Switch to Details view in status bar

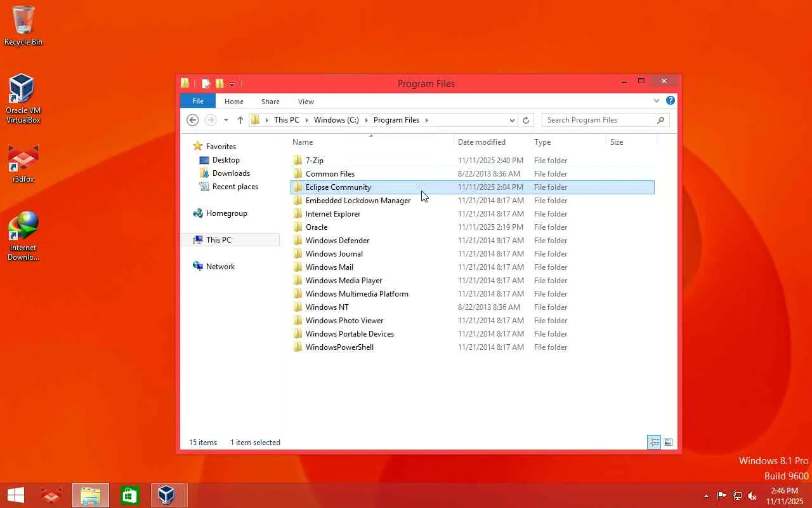pos(654,443)
